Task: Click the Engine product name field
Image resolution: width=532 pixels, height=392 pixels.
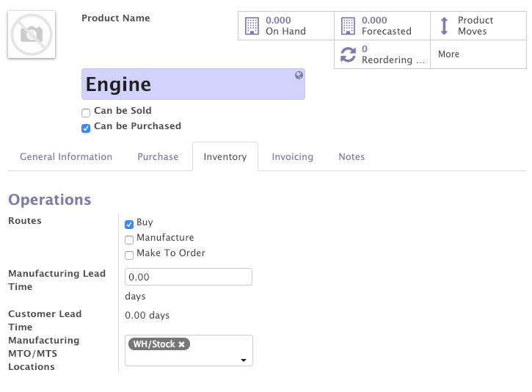Action: [x=193, y=84]
